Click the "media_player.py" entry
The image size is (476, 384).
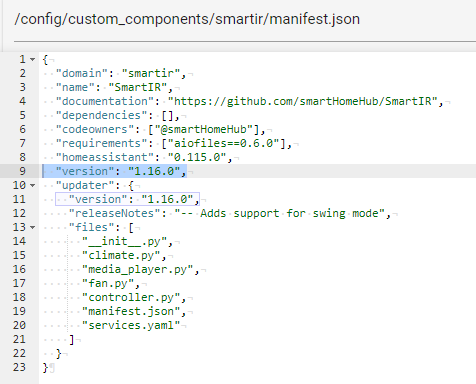pos(137,269)
